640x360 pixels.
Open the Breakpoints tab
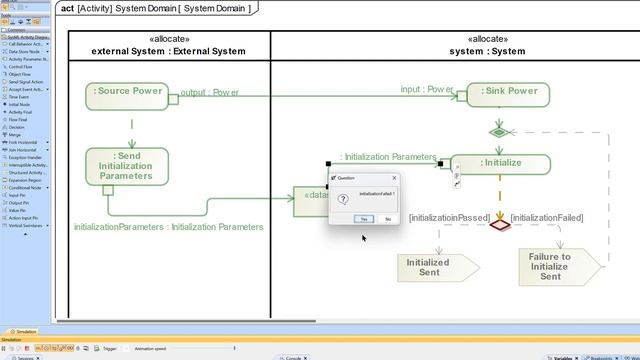(602, 358)
